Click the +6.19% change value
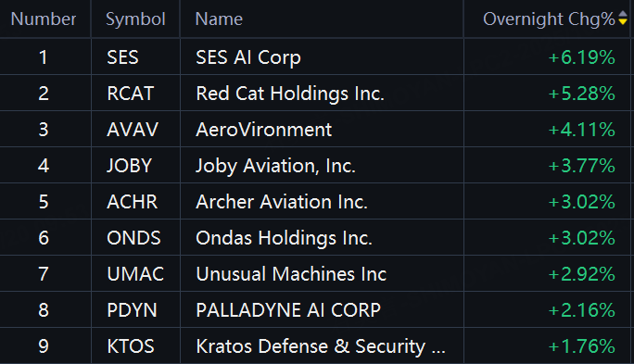 [x=581, y=57]
